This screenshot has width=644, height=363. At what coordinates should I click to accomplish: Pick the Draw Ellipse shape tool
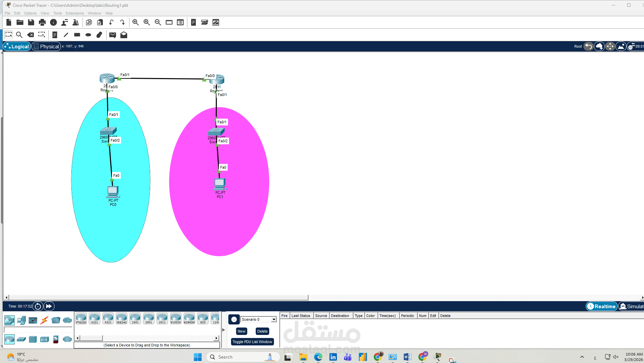click(88, 34)
